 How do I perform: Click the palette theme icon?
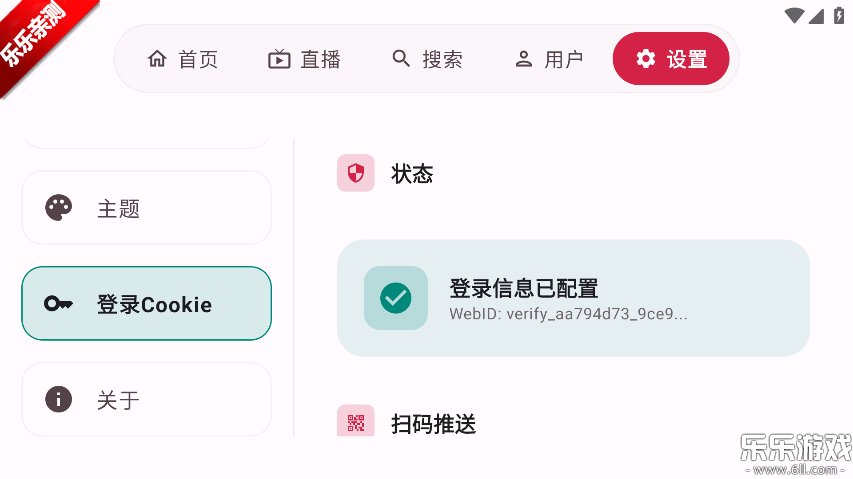pos(59,208)
